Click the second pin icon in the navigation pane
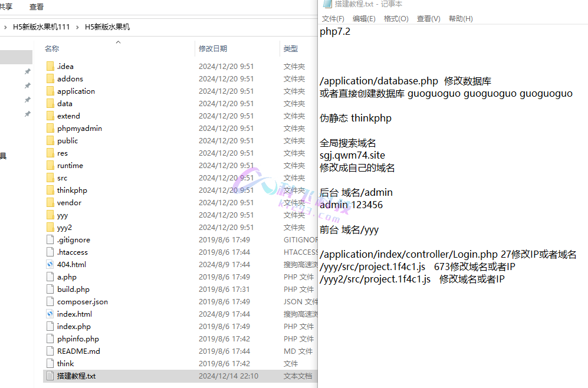Viewport: 588px width, 388px height. tap(27, 86)
